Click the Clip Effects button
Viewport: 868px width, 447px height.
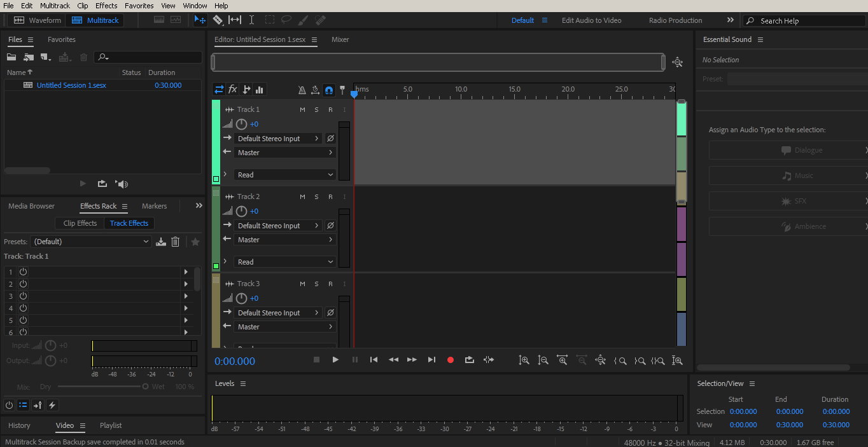click(80, 223)
